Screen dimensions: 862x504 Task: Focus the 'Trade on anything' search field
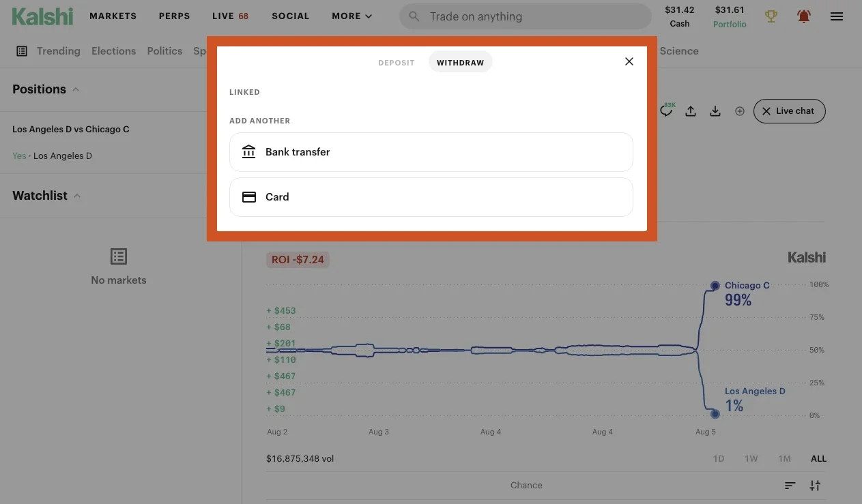click(526, 16)
